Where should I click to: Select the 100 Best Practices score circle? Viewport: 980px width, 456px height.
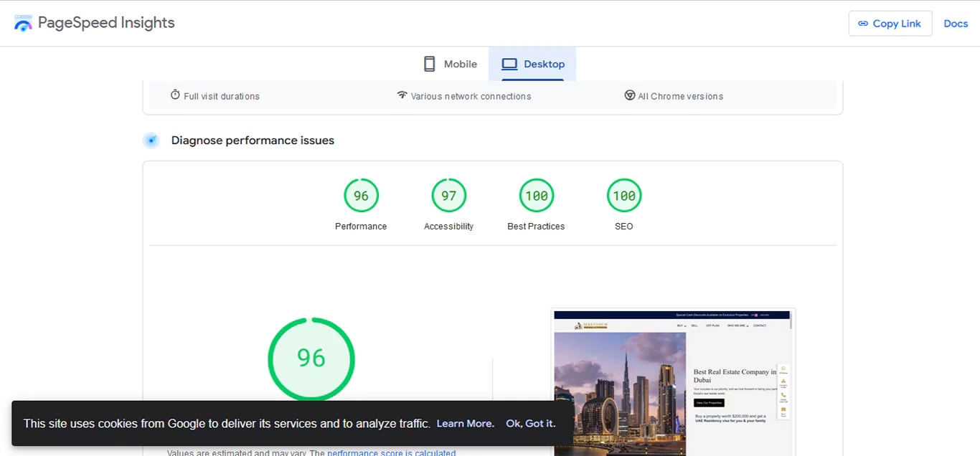click(536, 195)
